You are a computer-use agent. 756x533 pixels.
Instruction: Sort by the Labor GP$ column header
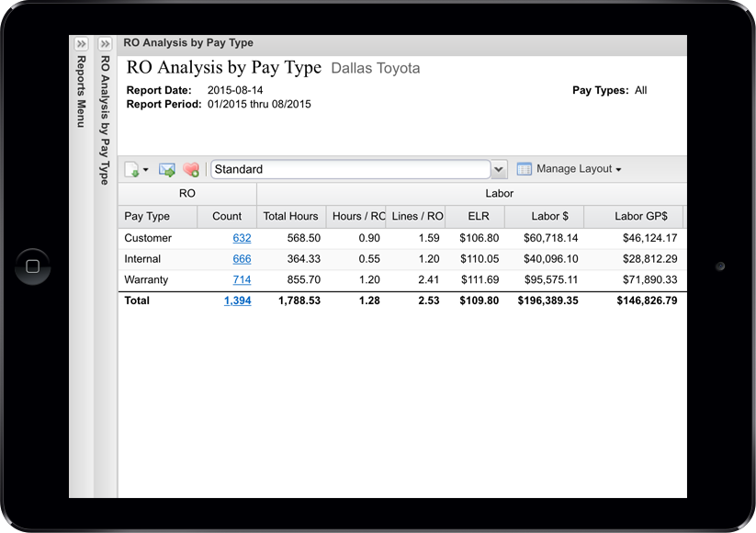pos(642,216)
